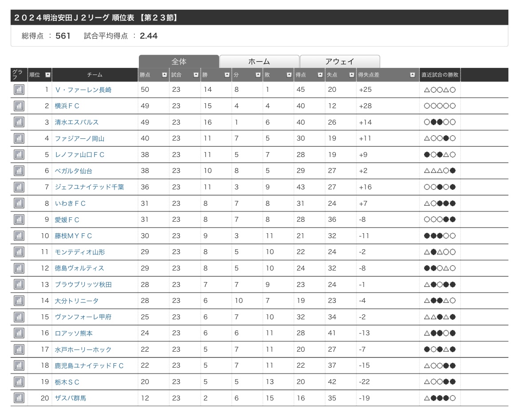Sort table by 得失点差 column arrow
This screenshot has height=420, width=519.
click(x=413, y=75)
